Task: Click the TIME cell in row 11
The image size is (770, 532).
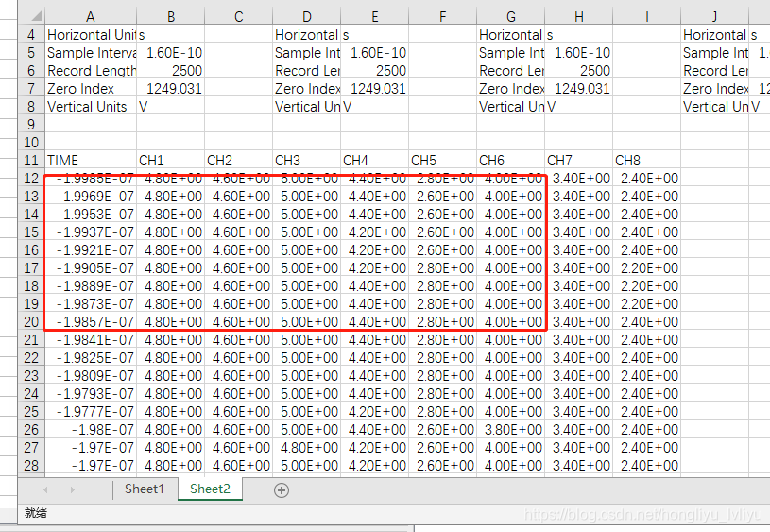Action: tap(91, 160)
